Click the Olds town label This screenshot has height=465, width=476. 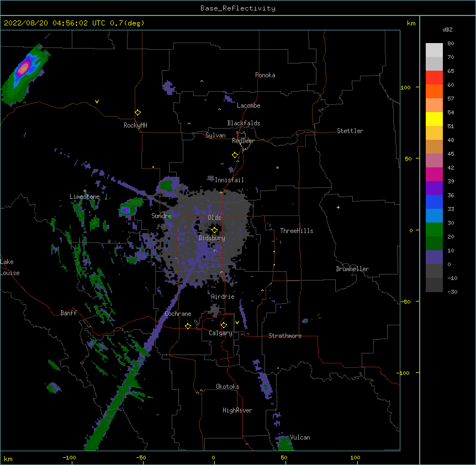click(214, 218)
